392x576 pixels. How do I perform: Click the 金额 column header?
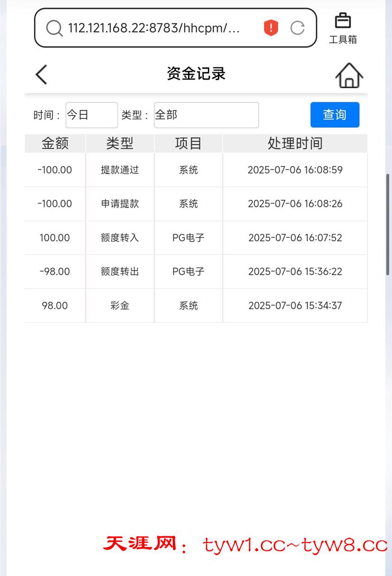click(55, 144)
